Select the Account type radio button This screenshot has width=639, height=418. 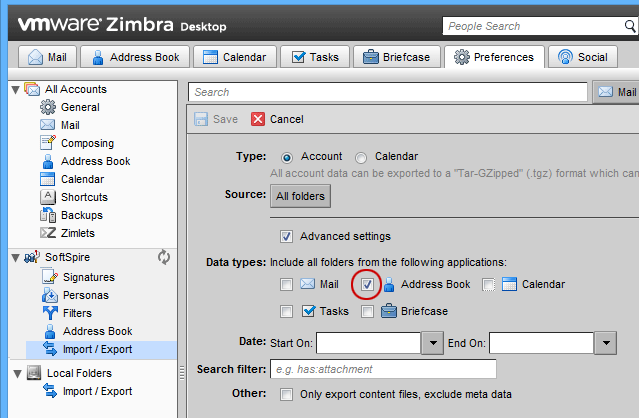[x=286, y=157]
